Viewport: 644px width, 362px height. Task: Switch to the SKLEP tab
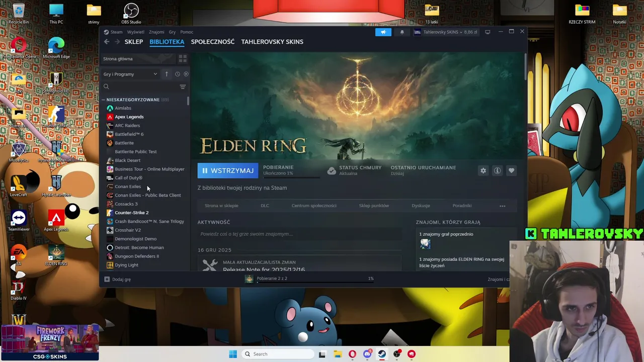(134, 42)
